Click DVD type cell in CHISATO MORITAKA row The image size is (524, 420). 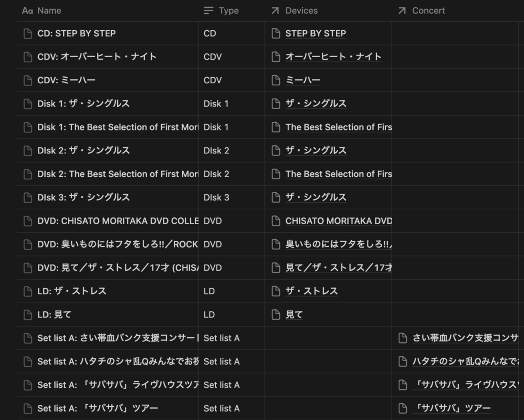coord(231,221)
